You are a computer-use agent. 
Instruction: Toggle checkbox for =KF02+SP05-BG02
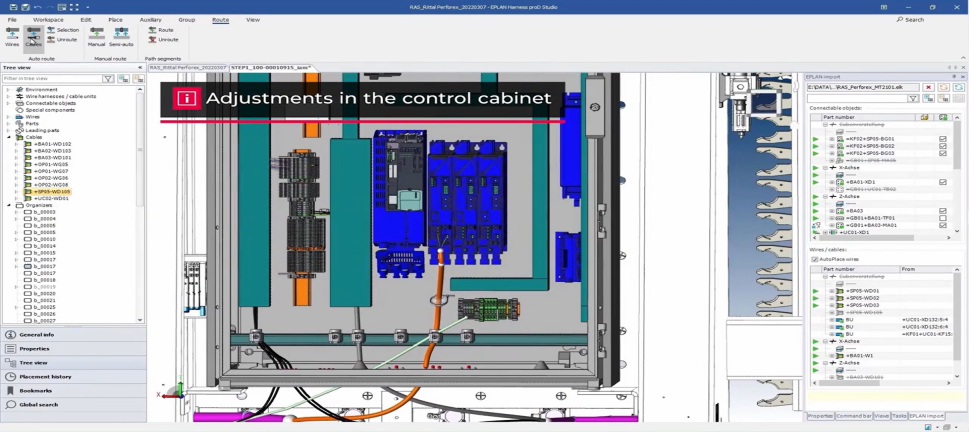943,146
